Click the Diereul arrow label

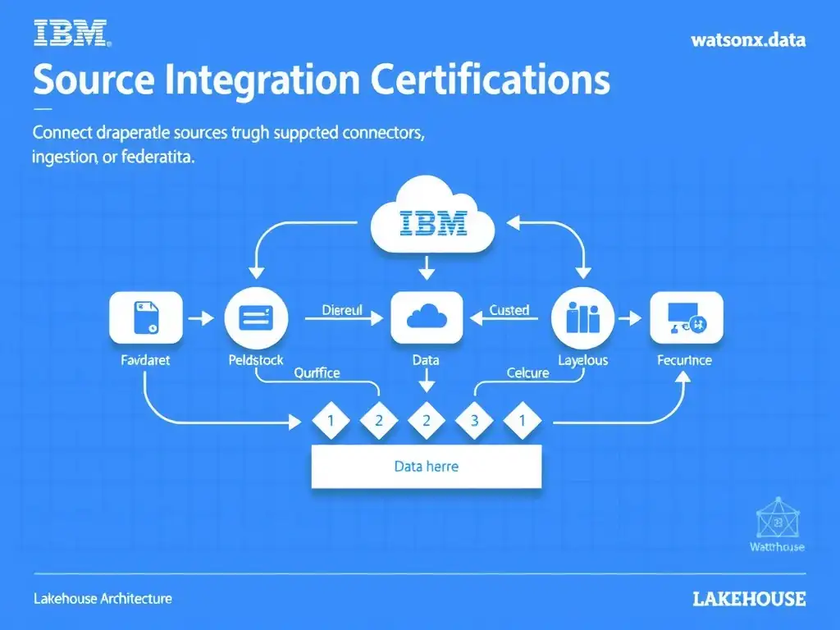(x=342, y=310)
